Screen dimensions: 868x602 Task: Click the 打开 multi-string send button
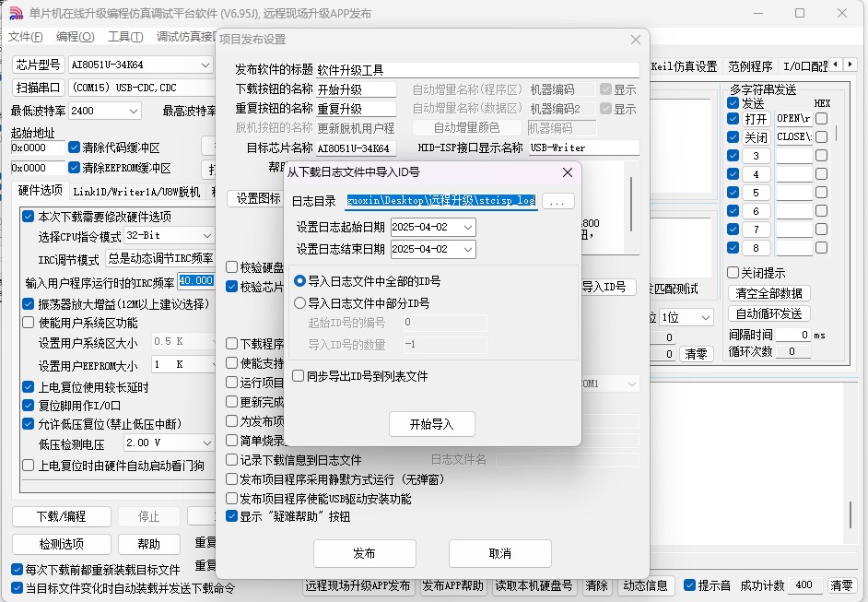coord(756,119)
